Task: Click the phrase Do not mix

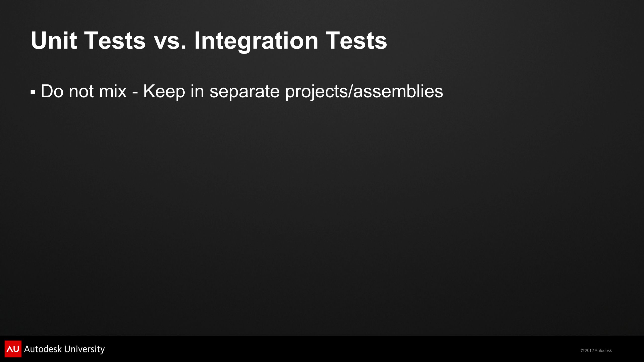Action: [x=84, y=91]
